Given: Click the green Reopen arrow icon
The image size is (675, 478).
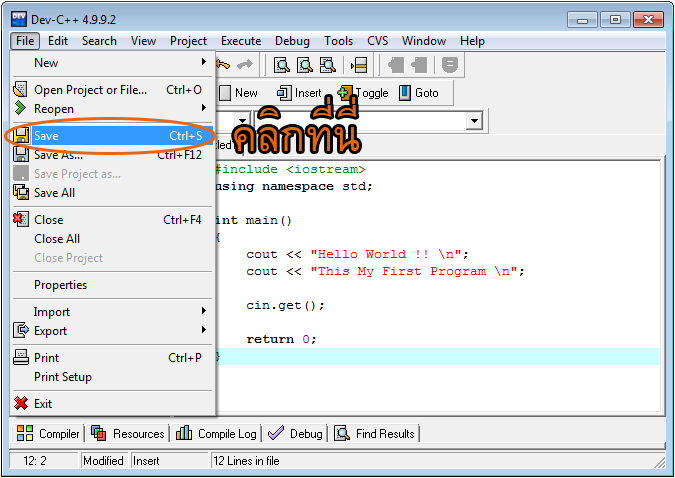Looking at the screenshot, I should point(20,108).
